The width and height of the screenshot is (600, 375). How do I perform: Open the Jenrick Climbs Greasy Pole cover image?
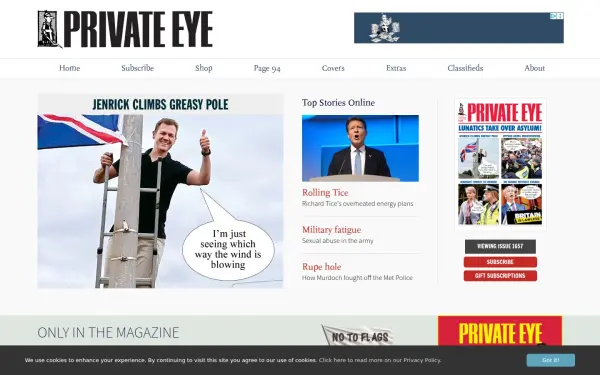160,191
